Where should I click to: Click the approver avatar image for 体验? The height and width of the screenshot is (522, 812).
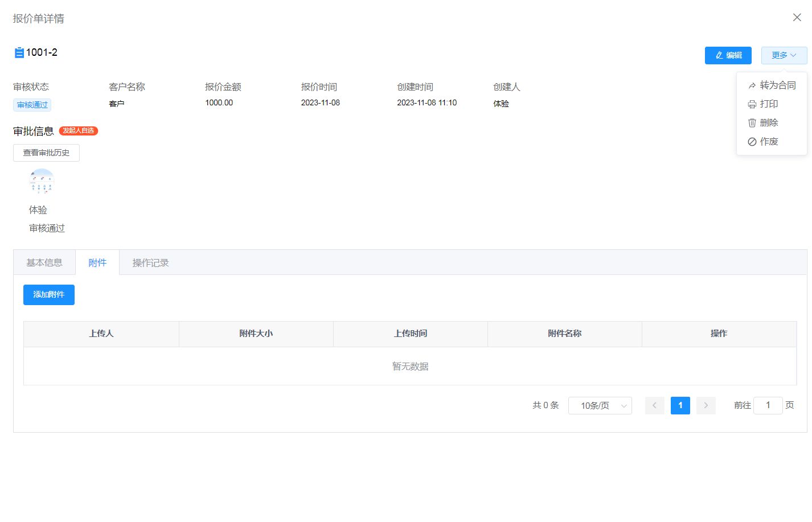pos(42,182)
